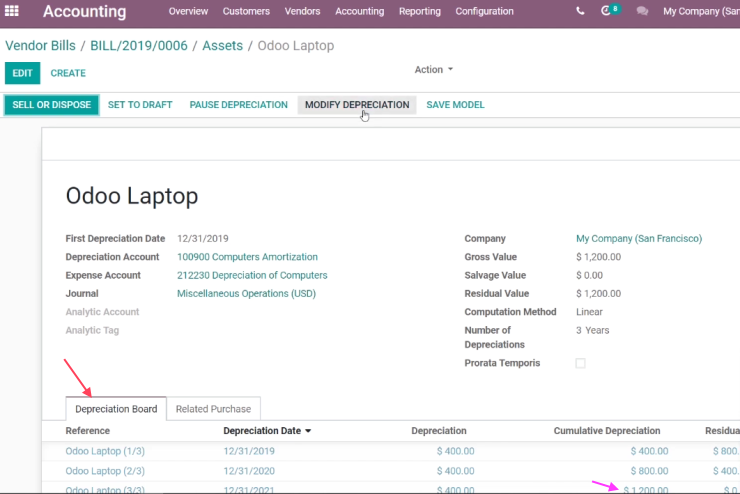Click Pause Depreciation button

click(239, 105)
